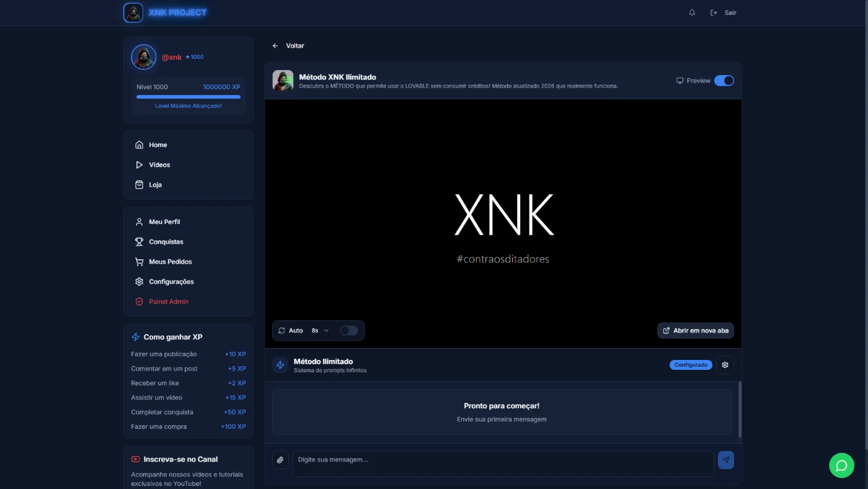Click the paperclip attachment icon
Screen dimensions: 868x489
pos(280,460)
